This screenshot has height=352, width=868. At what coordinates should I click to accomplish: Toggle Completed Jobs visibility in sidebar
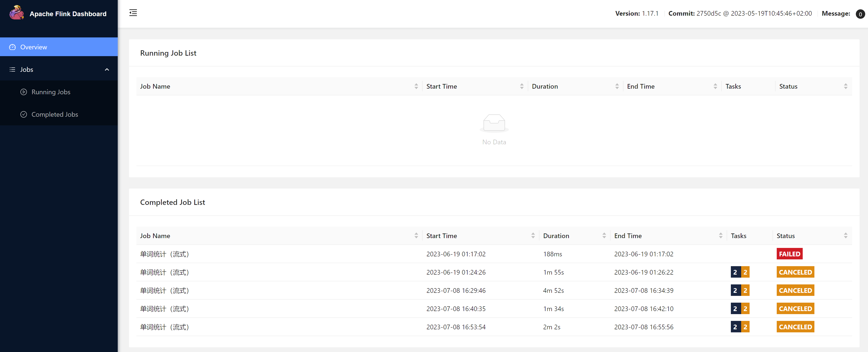pyautogui.click(x=55, y=114)
